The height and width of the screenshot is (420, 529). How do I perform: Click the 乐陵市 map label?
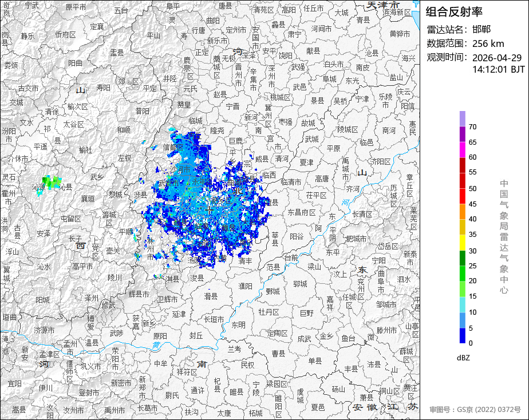(385, 101)
